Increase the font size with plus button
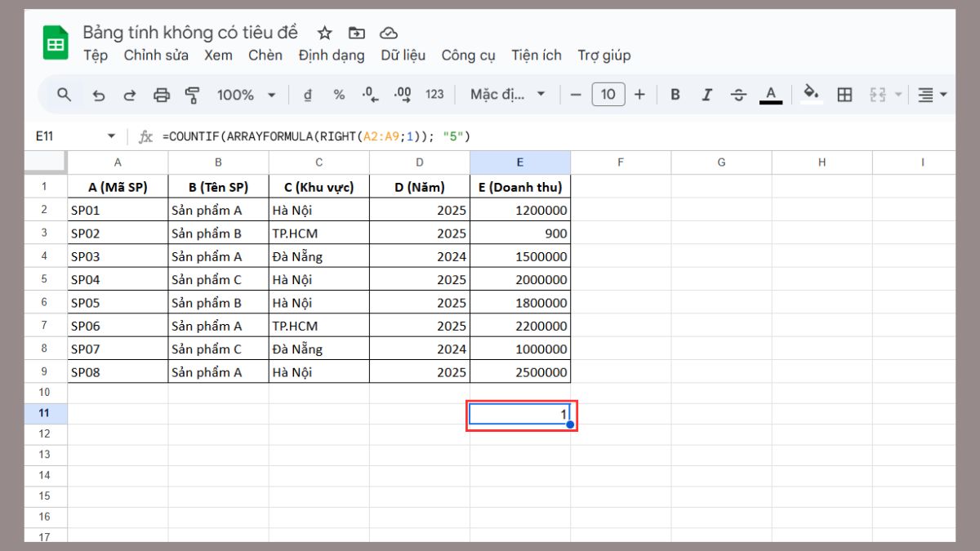 (x=639, y=95)
